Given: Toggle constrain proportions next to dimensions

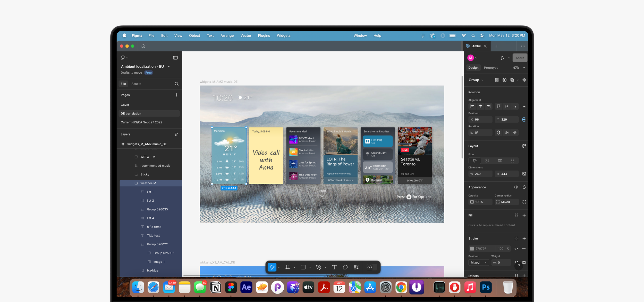Looking at the screenshot, I should pos(524,174).
